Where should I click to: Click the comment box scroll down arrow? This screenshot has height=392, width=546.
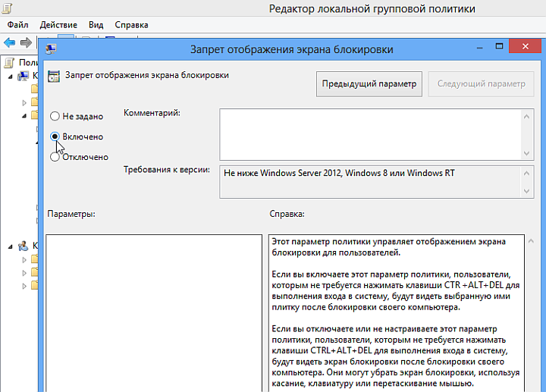[526, 152]
